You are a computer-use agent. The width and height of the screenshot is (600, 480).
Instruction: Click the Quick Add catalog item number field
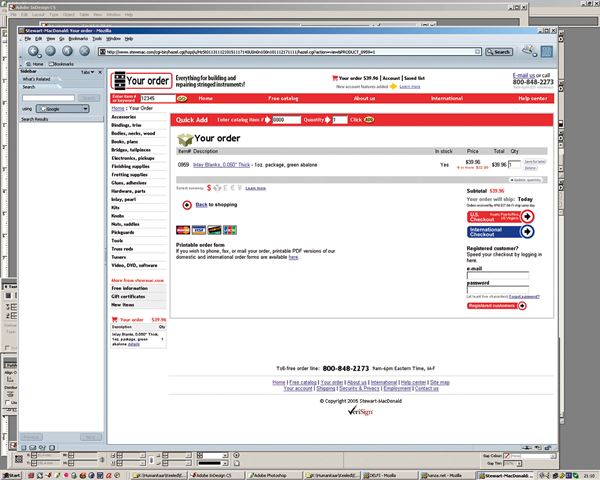[x=287, y=120]
